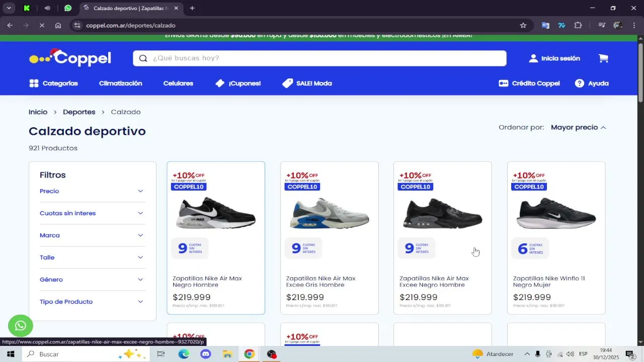644x362 pixels.
Task: Click the ESP language indicator
Action: (583, 354)
